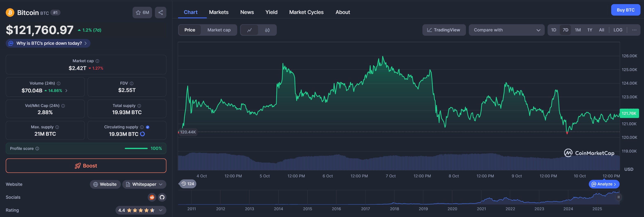
Task: Switch the chart to Market cap view
Action: (219, 30)
